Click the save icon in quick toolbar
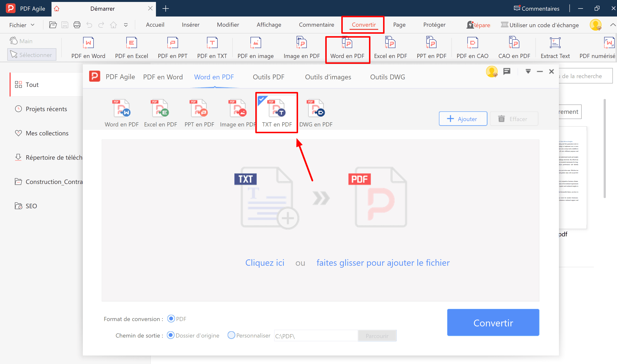617x364 pixels. (65, 25)
